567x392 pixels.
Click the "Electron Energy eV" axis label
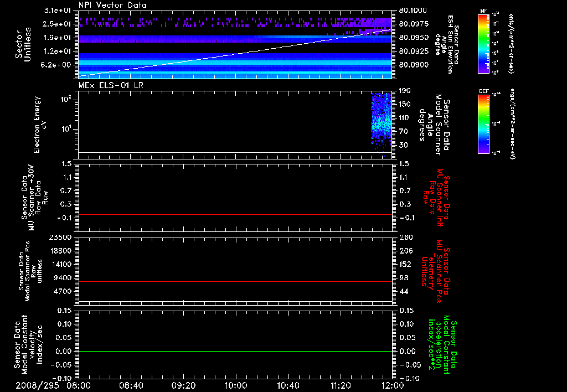(x=39, y=125)
